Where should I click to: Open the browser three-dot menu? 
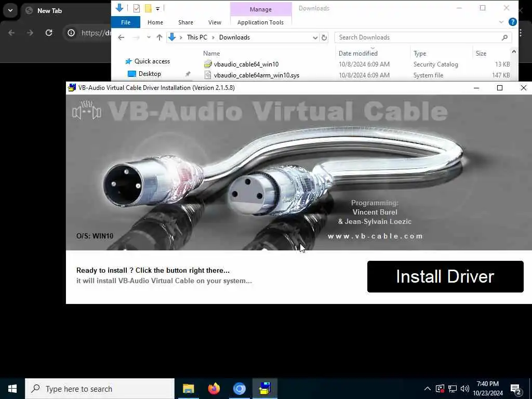tap(521, 33)
